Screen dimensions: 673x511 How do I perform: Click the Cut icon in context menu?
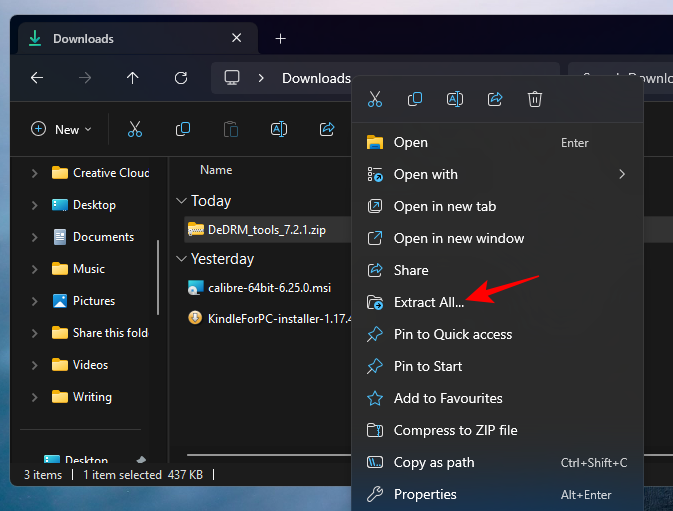tap(375, 99)
